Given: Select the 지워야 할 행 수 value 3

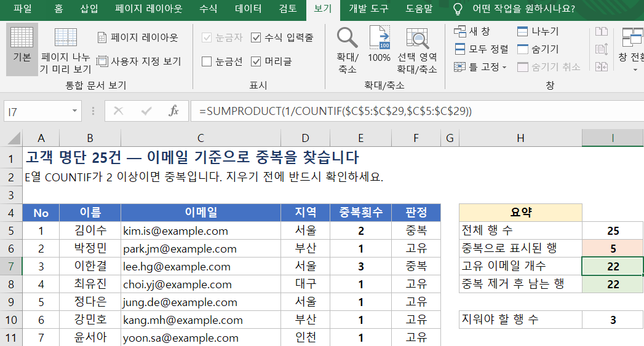Looking at the screenshot, I should click(613, 320).
